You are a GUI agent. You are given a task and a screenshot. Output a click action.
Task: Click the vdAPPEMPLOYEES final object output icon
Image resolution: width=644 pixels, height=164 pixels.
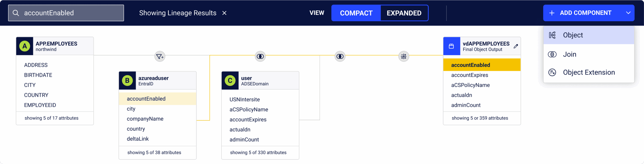(x=452, y=46)
